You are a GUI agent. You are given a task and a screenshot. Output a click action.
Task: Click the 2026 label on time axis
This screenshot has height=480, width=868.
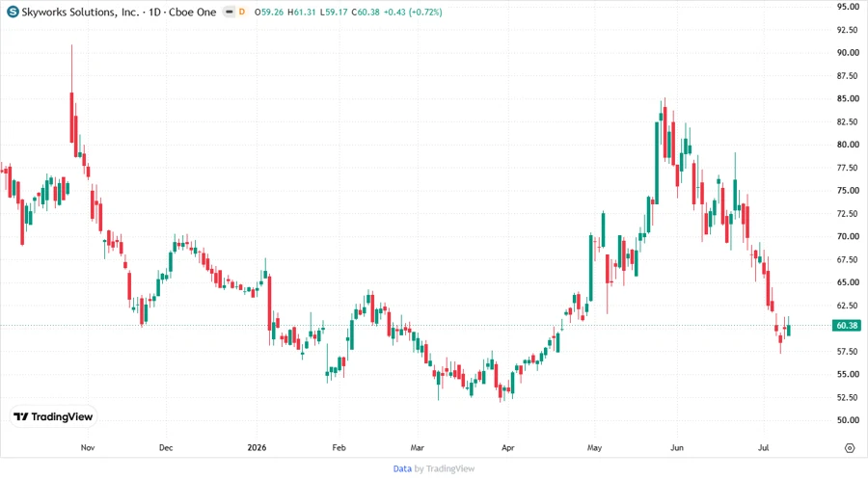257,447
